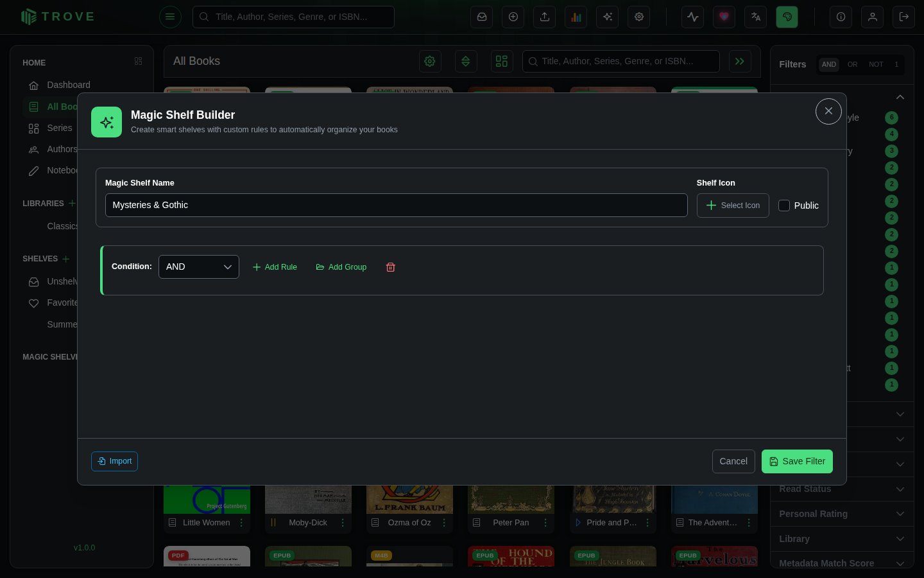Click the heart icon in top bar
The height and width of the screenshot is (578, 924).
coord(724,17)
